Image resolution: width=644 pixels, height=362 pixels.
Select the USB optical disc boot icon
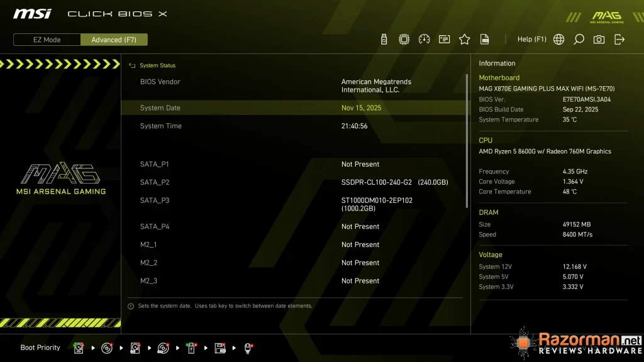(x=163, y=348)
